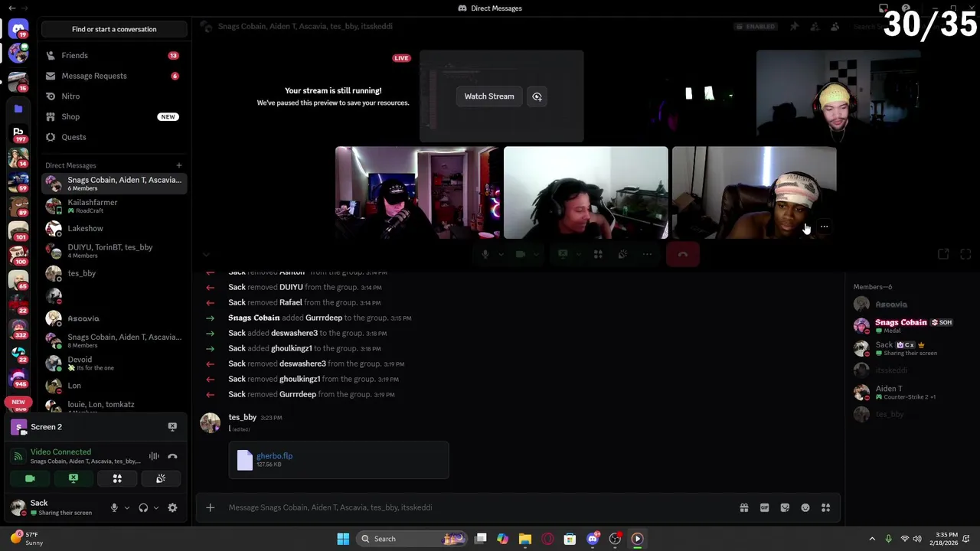Open microphone input options chevron
Screen dimensions: 980x551
tap(126, 507)
